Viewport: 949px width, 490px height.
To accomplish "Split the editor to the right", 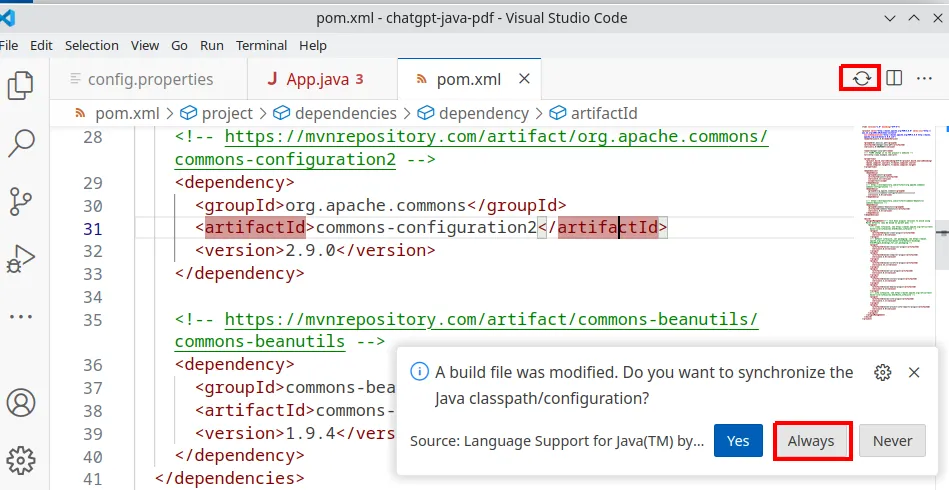I will [x=894, y=79].
